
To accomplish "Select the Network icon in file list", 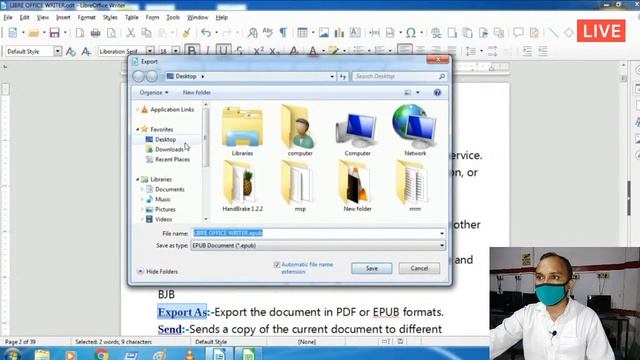I will tap(415, 130).
